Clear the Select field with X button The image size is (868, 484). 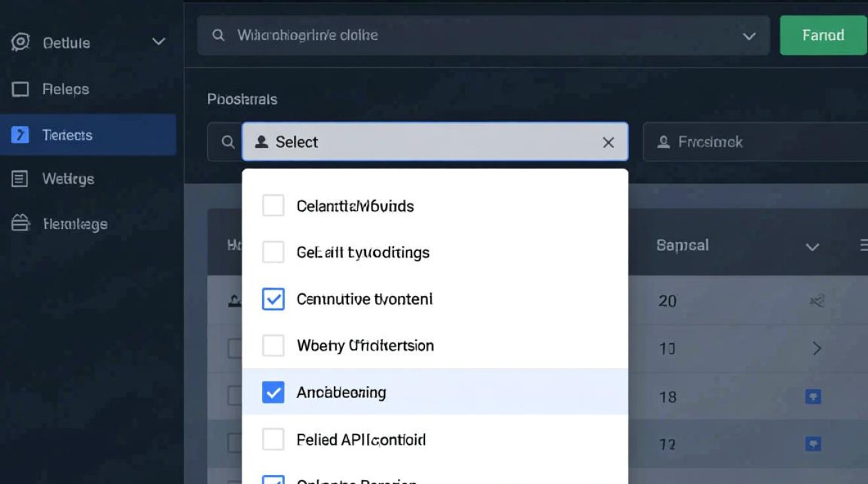click(x=608, y=143)
